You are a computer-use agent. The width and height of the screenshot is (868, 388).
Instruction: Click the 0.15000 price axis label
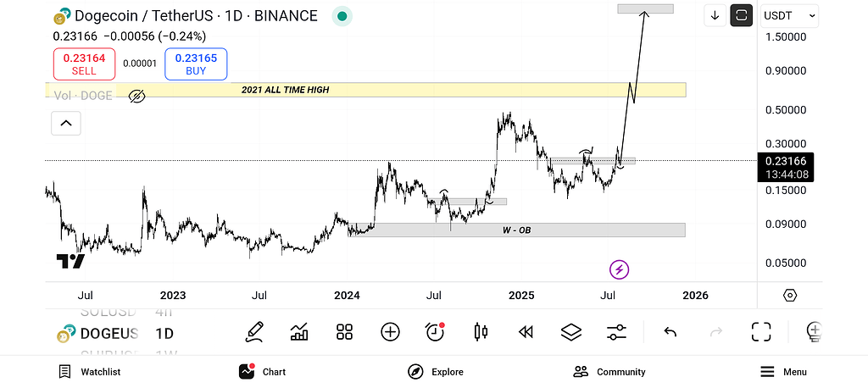pyautogui.click(x=786, y=190)
